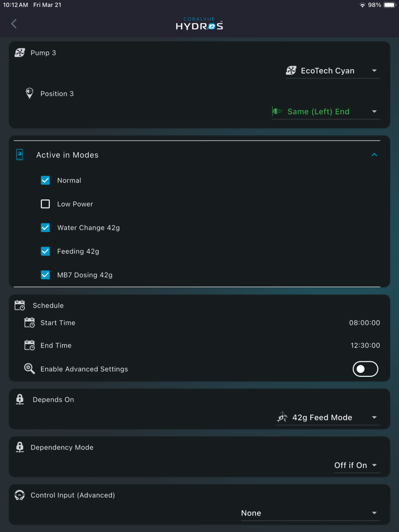Screen dimensions: 399x532
Task: Click the Enable Advanced Settings magnifier icon
Action: 30,369
